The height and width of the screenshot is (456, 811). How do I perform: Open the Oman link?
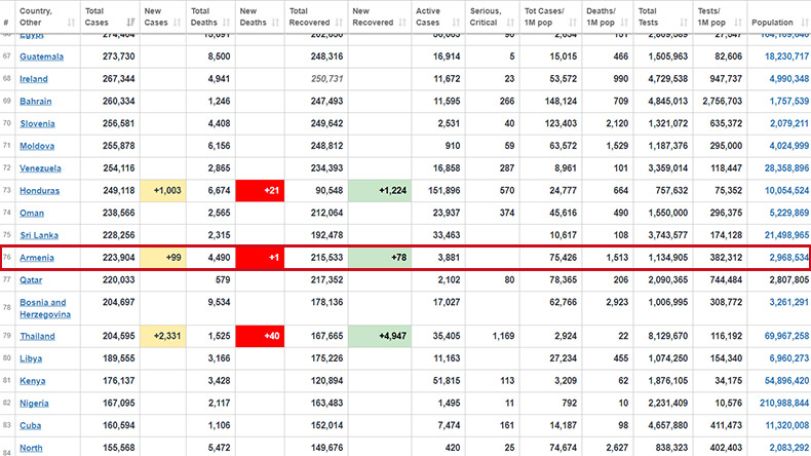pos(32,212)
